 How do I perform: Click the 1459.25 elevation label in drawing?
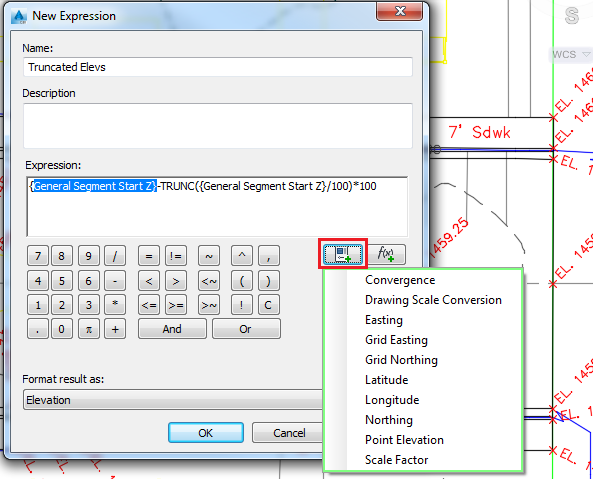450,238
